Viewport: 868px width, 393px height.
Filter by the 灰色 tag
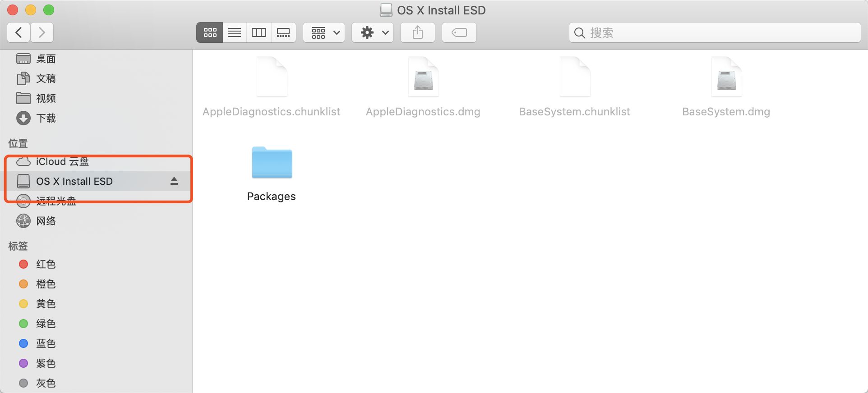96,383
